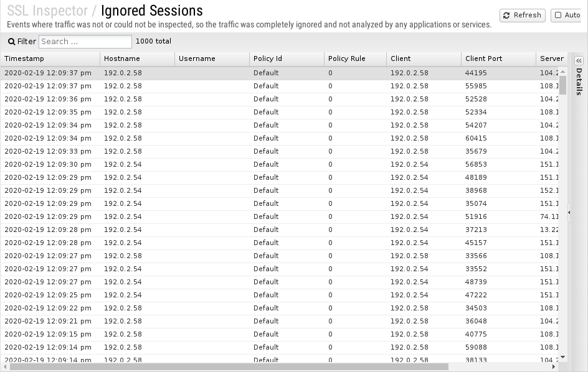Sort by Username column header

coord(212,59)
